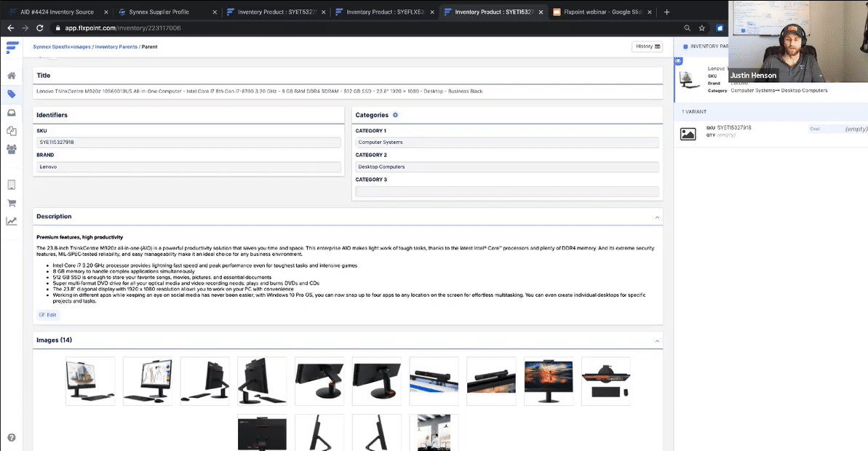Viewport: 868px width, 451px height.
Task: Click the Category 2 field Desktop Computers
Action: coord(507,167)
